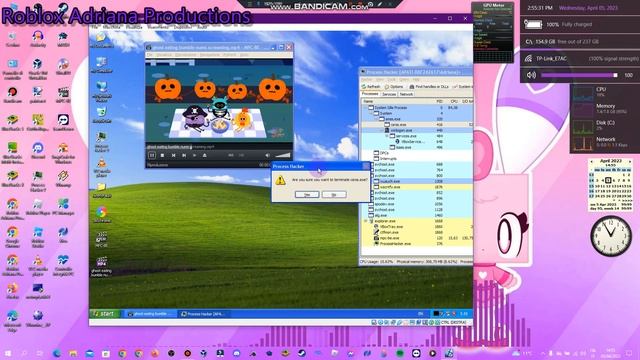This screenshot has height=360, width=640.
Task: Select the Processes tab in Process Hacker
Action: 370,94
